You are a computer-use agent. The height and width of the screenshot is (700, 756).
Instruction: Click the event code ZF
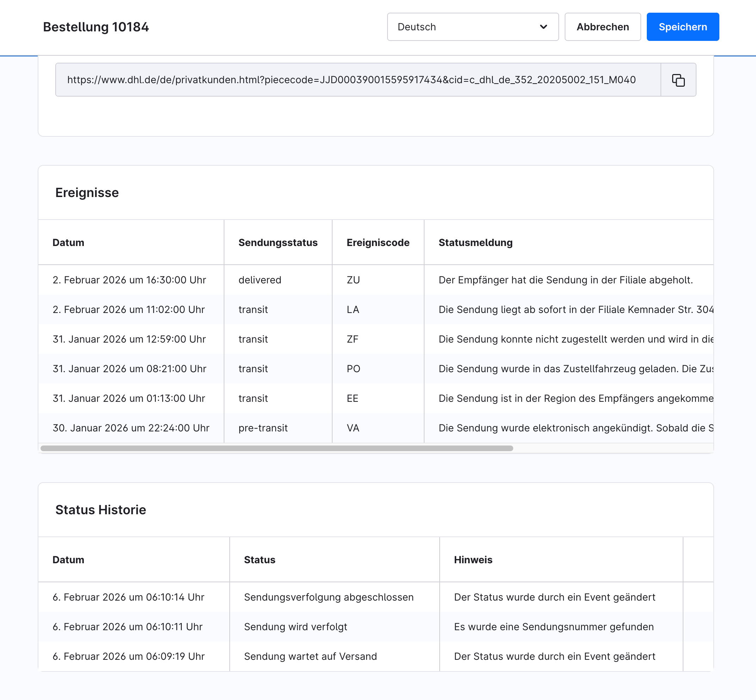click(352, 339)
